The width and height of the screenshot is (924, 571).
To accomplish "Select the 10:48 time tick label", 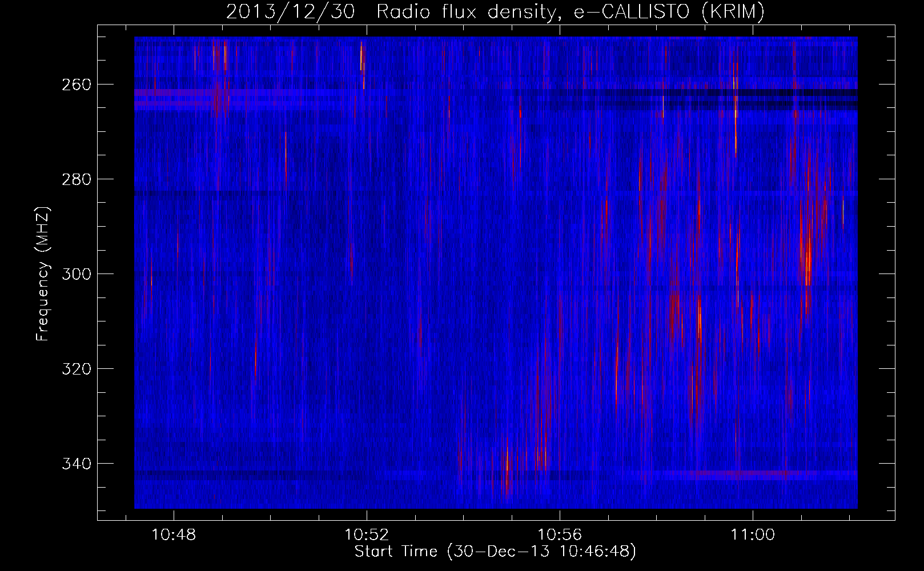I will click(174, 535).
